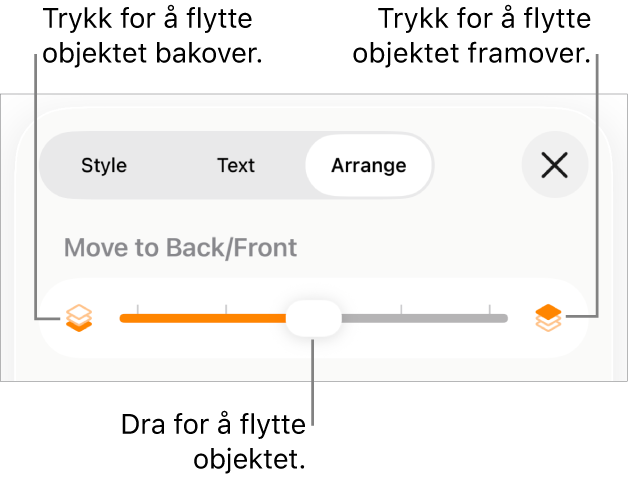Select the Arrange tab
The width and height of the screenshot is (628, 481).
[368, 165]
